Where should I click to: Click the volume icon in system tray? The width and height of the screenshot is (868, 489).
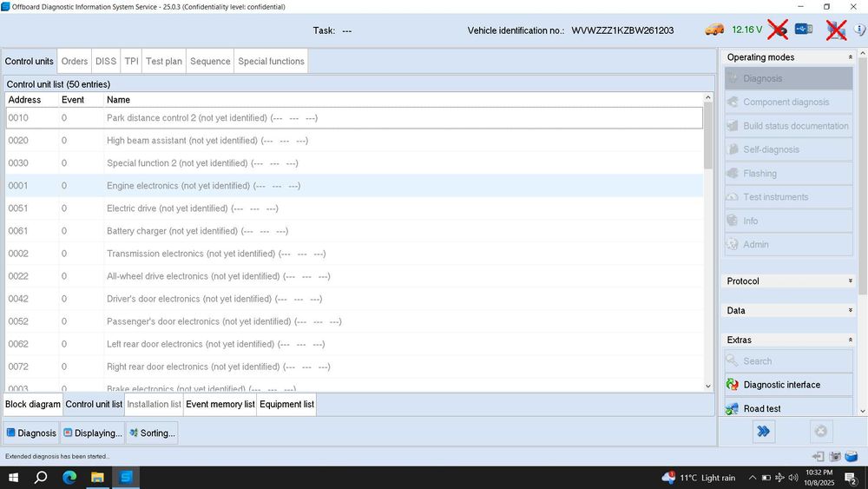coord(793,478)
